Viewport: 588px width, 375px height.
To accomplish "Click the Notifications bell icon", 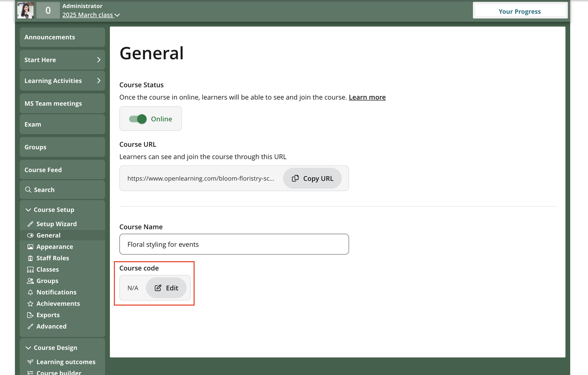I will (x=30, y=292).
